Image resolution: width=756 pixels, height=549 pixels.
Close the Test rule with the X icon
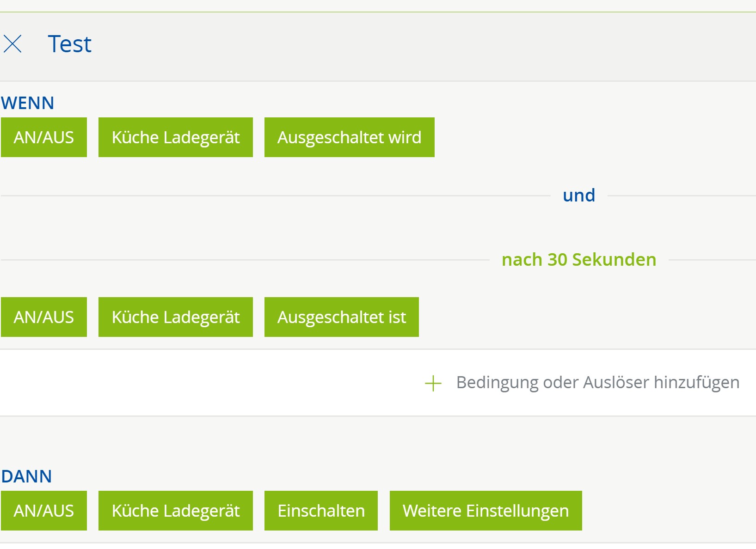12,44
